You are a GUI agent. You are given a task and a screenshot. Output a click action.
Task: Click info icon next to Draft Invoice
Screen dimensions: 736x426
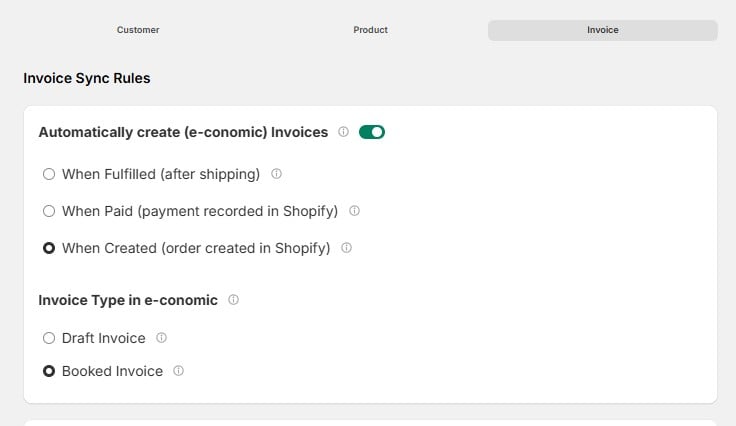[x=161, y=338]
